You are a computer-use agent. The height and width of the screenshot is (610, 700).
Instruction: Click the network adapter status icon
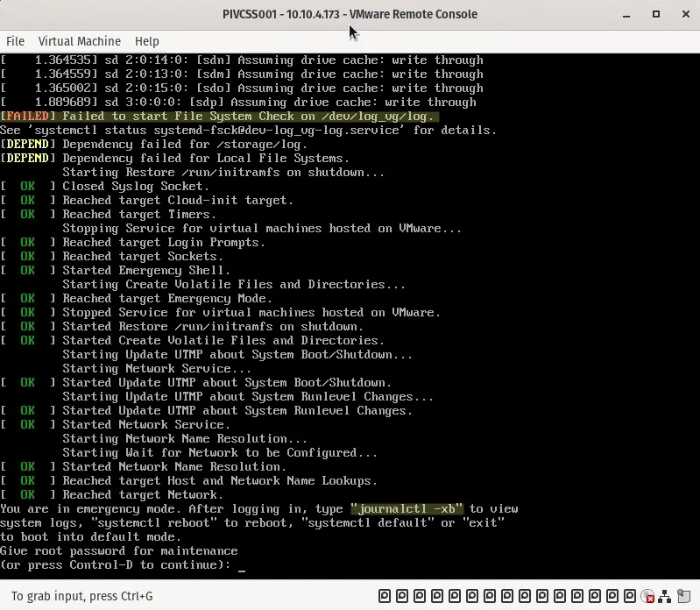(665, 596)
